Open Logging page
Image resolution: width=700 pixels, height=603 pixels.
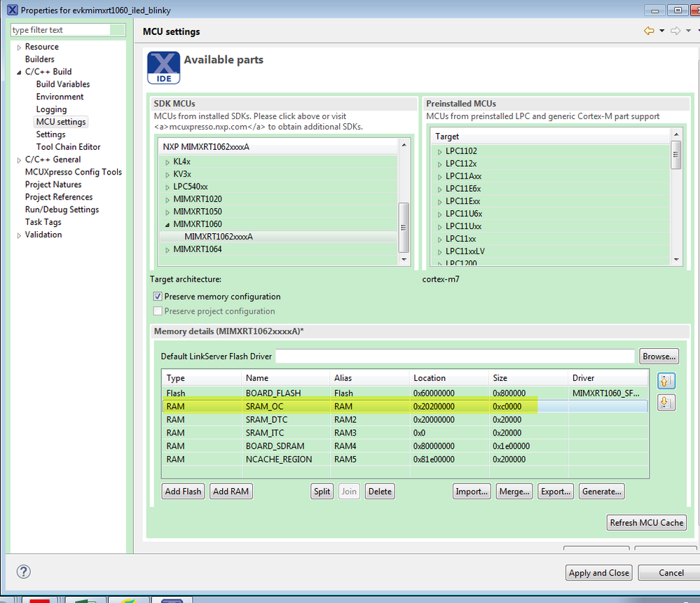pyautogui.click(x=51, y=109)
